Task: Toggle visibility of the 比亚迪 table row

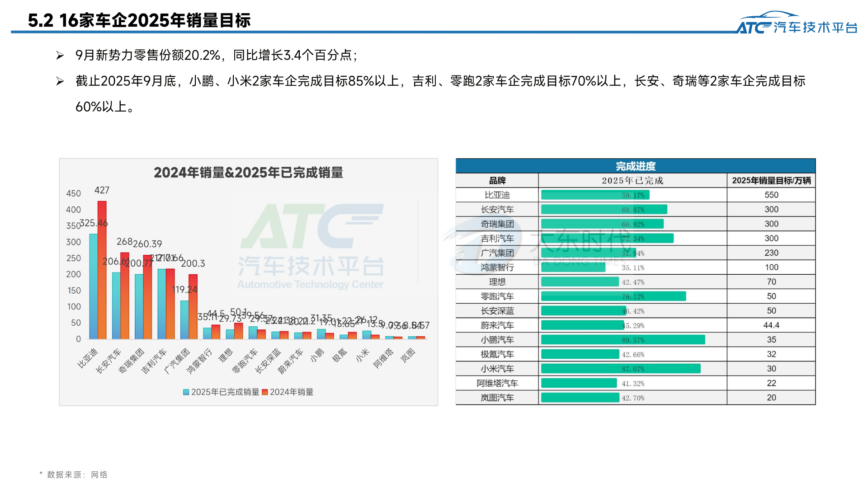Action: 496,195
